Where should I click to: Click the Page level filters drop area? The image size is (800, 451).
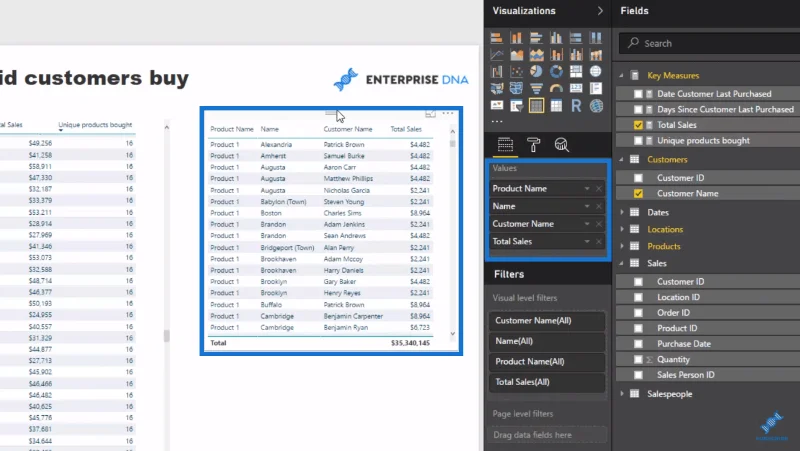547,435
